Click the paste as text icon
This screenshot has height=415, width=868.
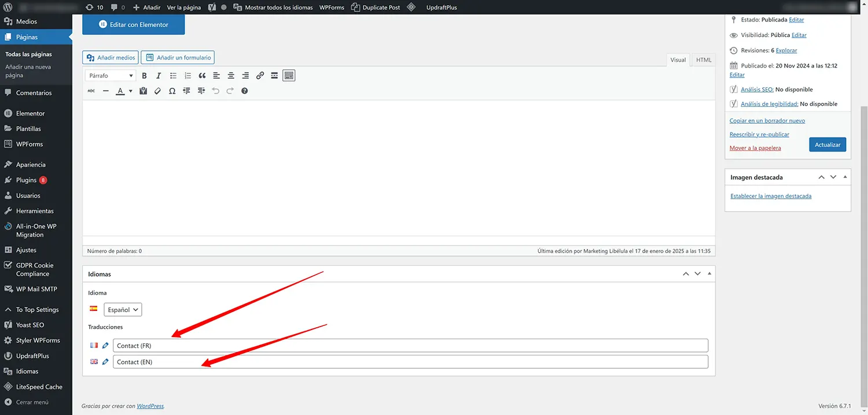(x=143, y=91)
